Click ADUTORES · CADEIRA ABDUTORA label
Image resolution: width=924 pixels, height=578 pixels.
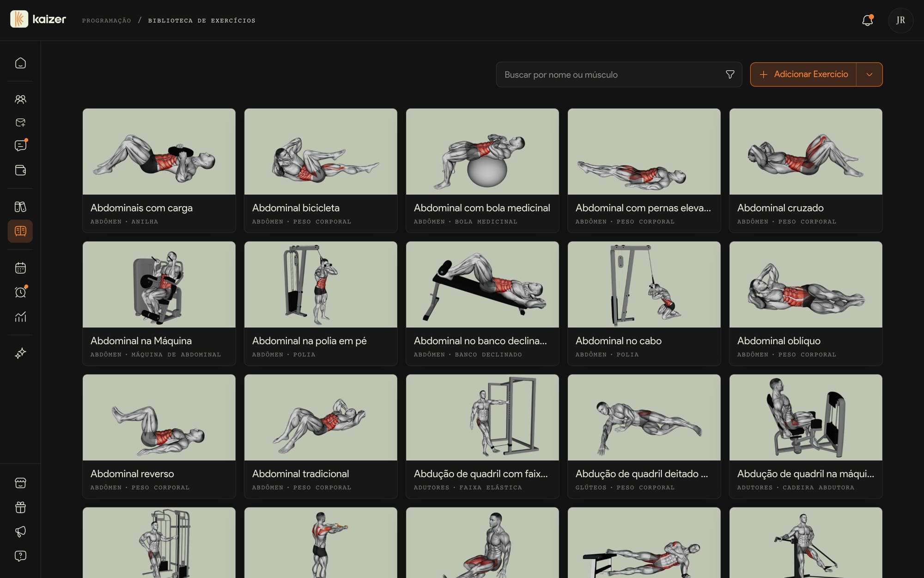coord(796,487)
